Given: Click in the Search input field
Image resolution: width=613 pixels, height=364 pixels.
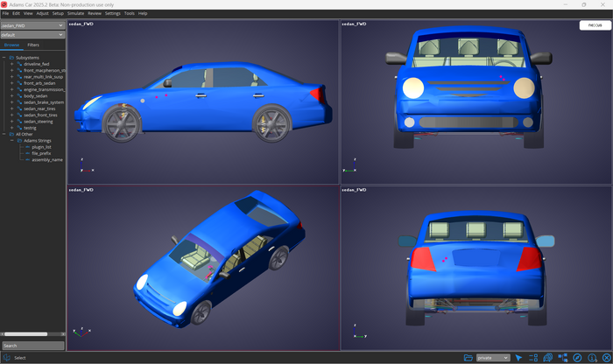Looking at the screenshot, I should pos(32,346).
